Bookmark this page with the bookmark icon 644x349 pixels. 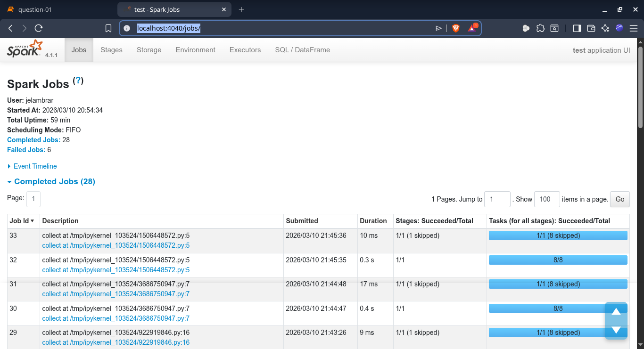tap(108, 28)
